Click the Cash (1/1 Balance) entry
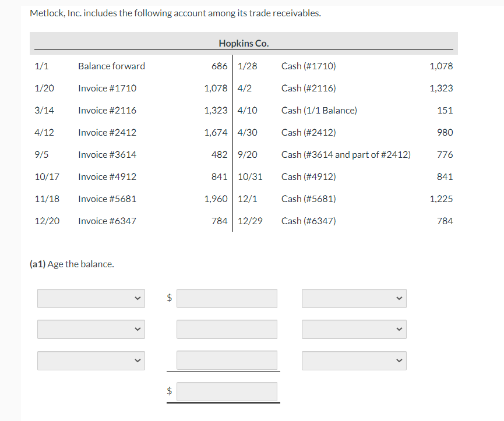504x421 pixels. click(319, 111)
